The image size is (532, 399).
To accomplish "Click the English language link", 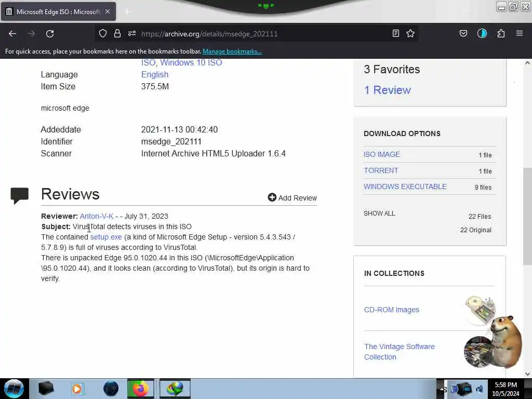I will pos(155,74).
